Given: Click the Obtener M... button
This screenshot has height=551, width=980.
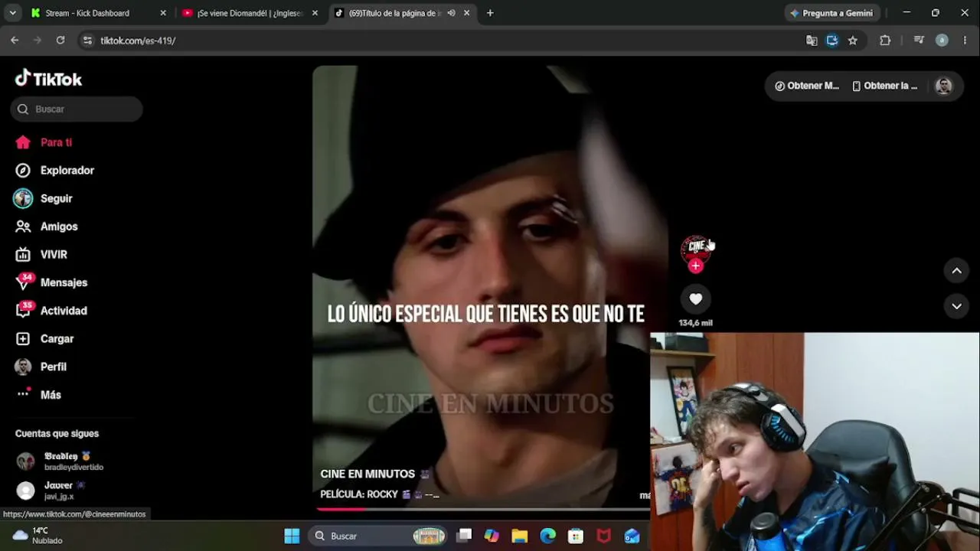Looking at the screenshot, I should click(x=807, y=86).
